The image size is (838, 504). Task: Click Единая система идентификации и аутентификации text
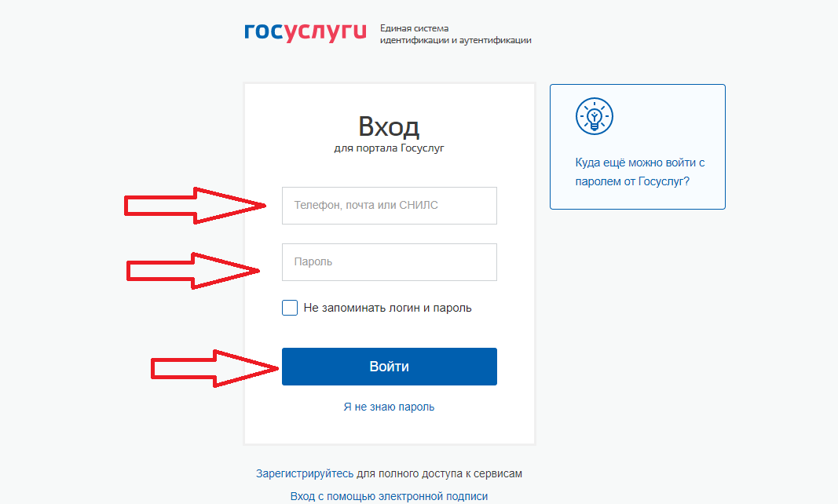(x=456, y=34)
